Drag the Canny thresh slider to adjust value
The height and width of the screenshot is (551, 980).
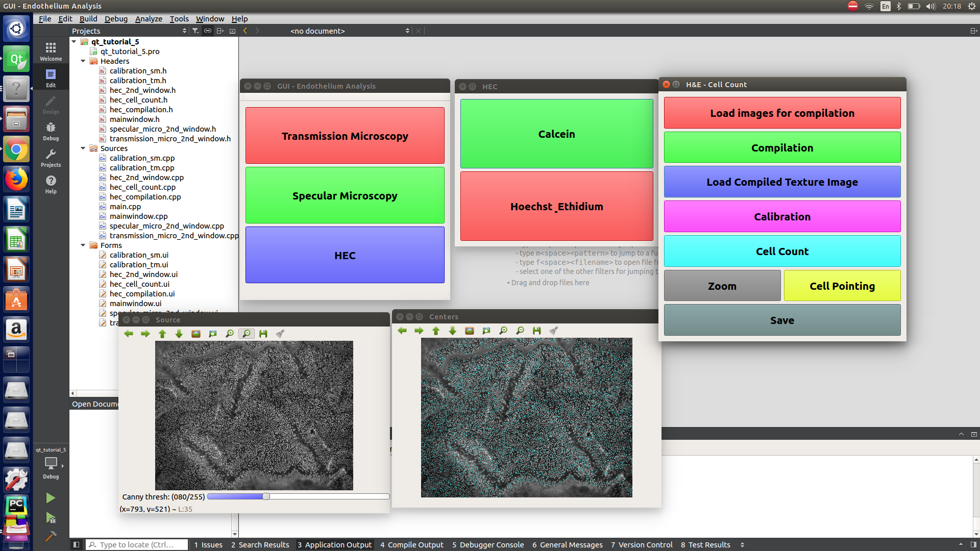(x=266, y=496)
